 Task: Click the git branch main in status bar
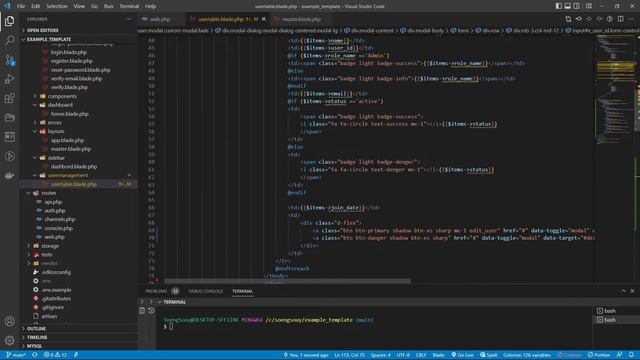point(16,355)
